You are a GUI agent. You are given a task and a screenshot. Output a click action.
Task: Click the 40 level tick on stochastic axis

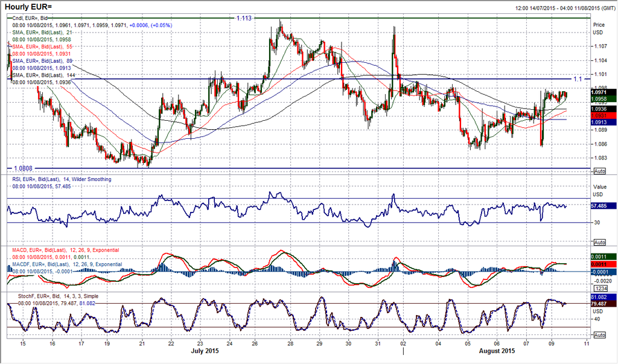(x=597, y=319)
